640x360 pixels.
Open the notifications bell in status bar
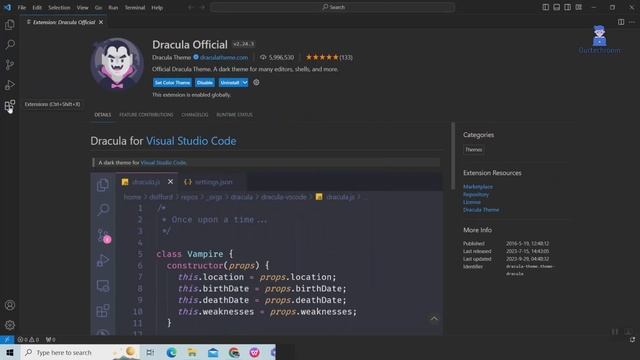[x=632, y=339]
